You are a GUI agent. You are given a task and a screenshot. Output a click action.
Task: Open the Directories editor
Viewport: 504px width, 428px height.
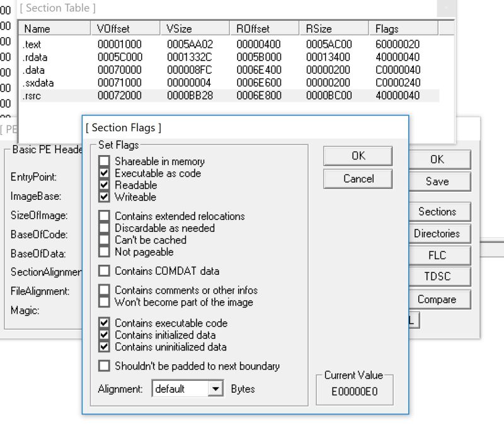pyautogui.click(x=438, y=233)
